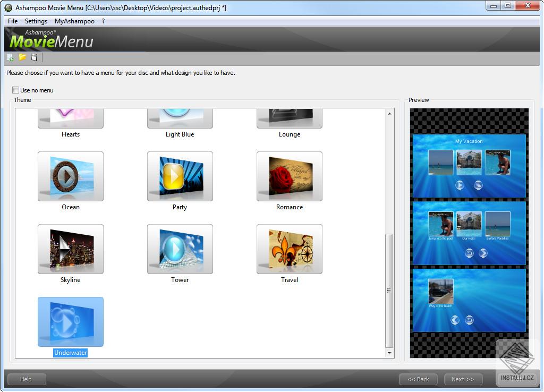Pick the Romance theme icon
544x392 pixels.
pos(290,176)
